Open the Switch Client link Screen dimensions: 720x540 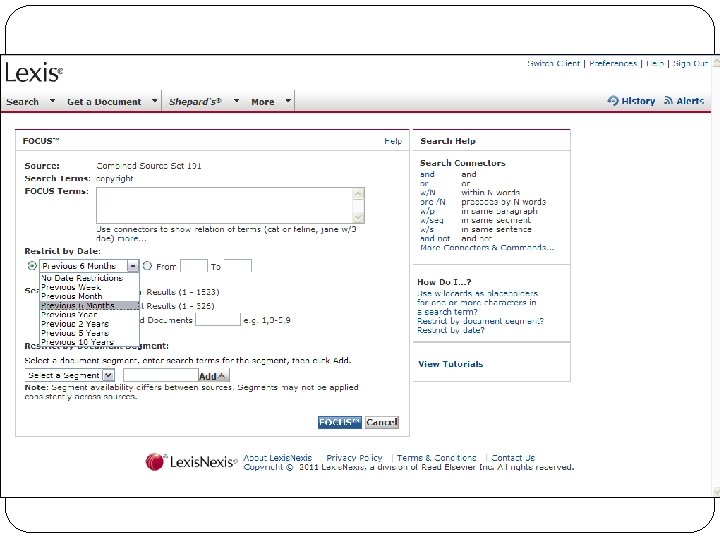click(x=553, y=63)
